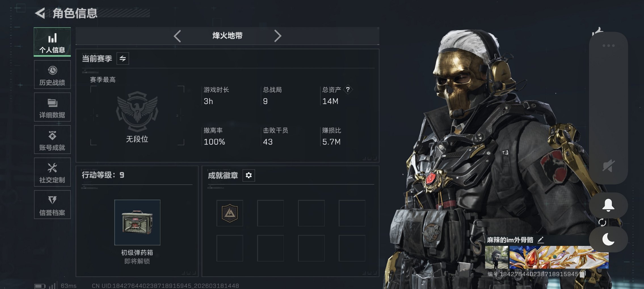Viewport: 644px width, 289px height.
Task: Open 成就徽章 gear settings
Action: click(x=249, y=175)
